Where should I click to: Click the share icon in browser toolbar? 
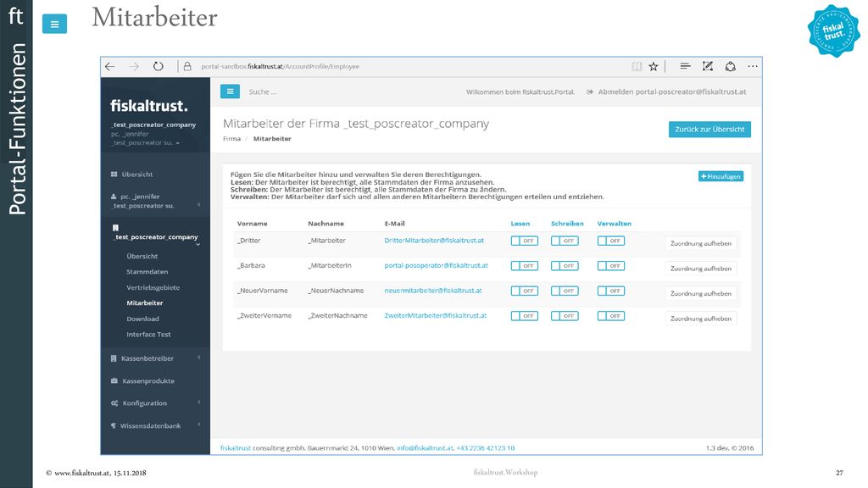click(x=730, y=66)
